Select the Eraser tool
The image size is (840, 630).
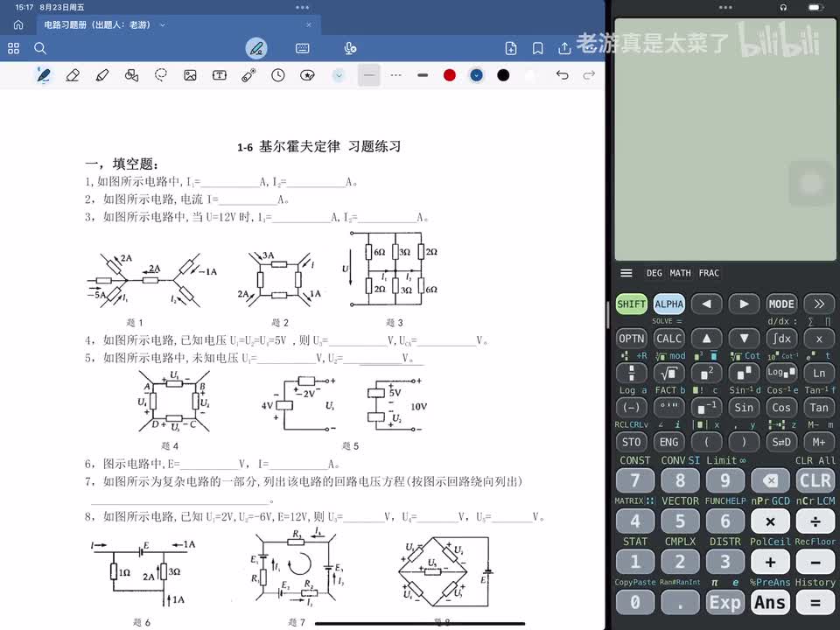(73, 75)
